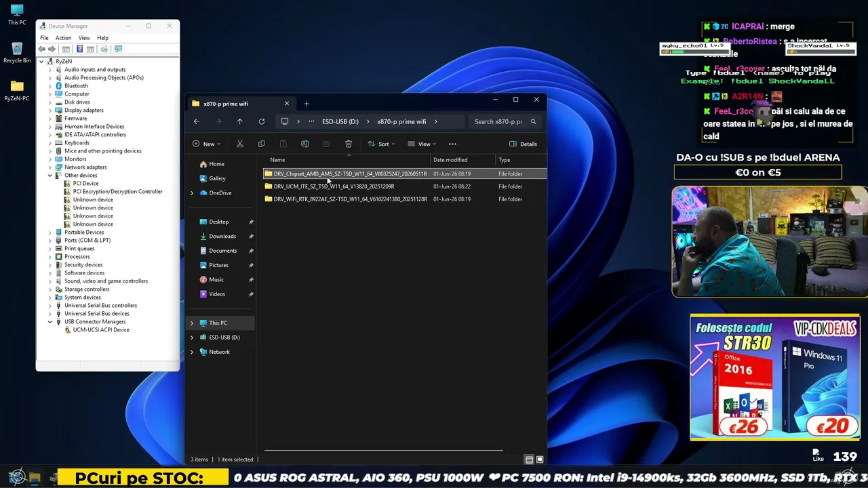The image size is (868, 488).
Task: Collapse the Other devices category
Action: click(x=50, y=176)
